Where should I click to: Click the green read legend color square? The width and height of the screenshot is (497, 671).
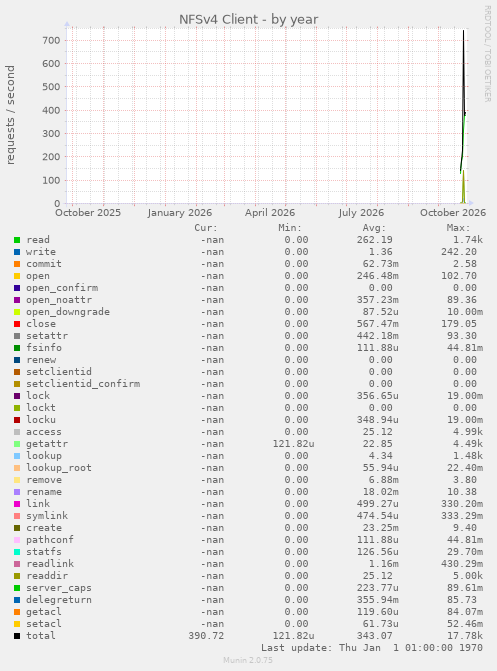point(17,240)
